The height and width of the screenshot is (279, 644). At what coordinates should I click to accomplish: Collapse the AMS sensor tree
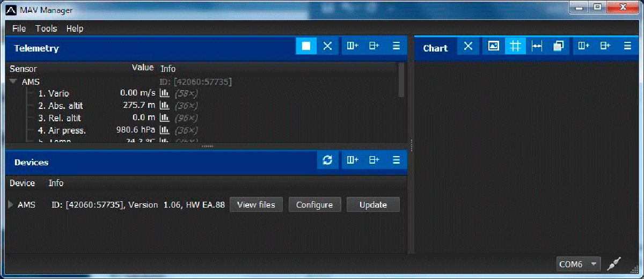pos(13,82)
